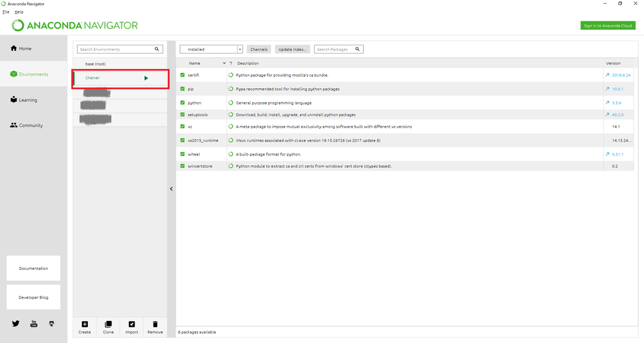Open Anaconda's YouTube channel icon
The image size is (644, 343).
click(x=34, y=323)
